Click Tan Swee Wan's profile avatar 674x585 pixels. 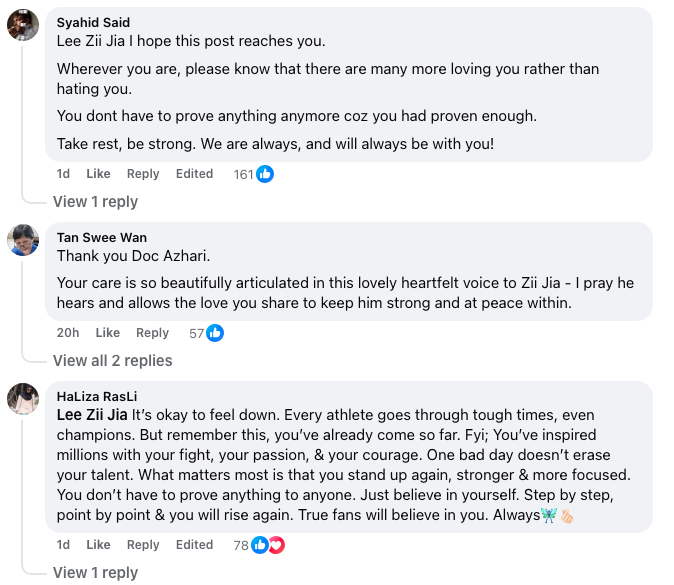point(23,240)
